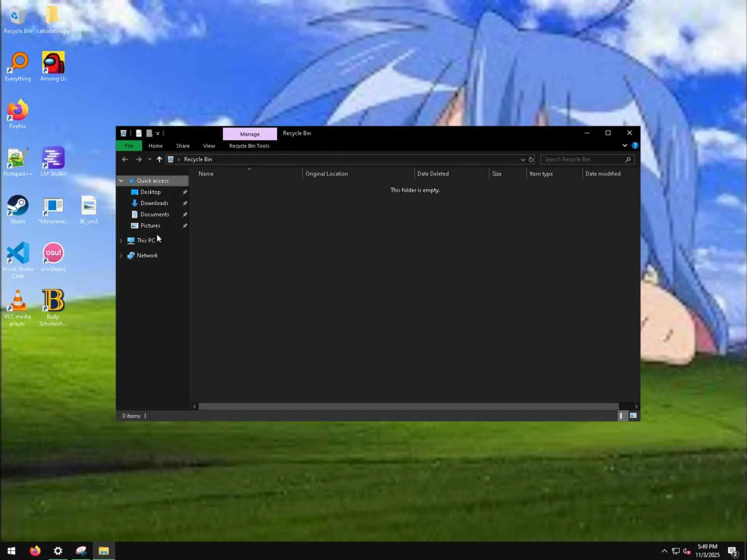Open the address bar history dropdown
747x560 pixels.
pos(523,160)
